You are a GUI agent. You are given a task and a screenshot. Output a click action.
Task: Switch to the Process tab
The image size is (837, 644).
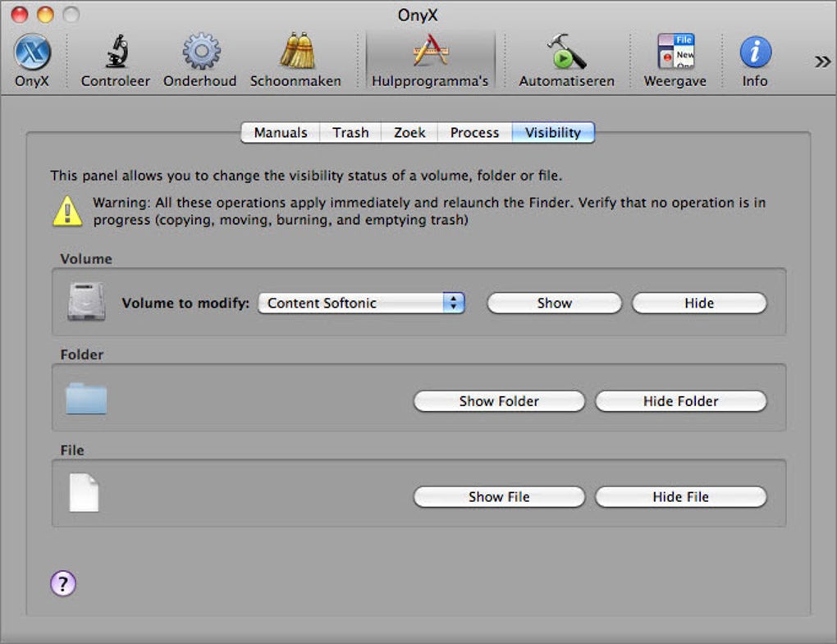[474, 132]
